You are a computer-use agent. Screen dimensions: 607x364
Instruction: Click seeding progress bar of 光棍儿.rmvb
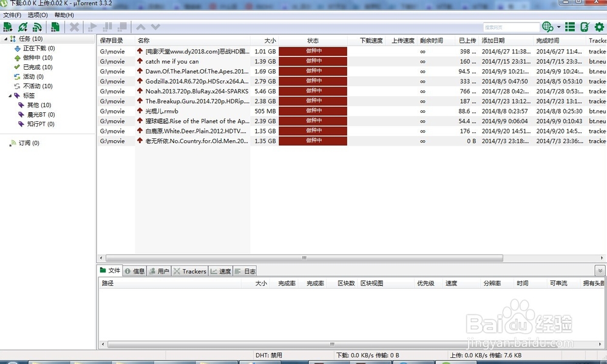click(x=313, y=110)
